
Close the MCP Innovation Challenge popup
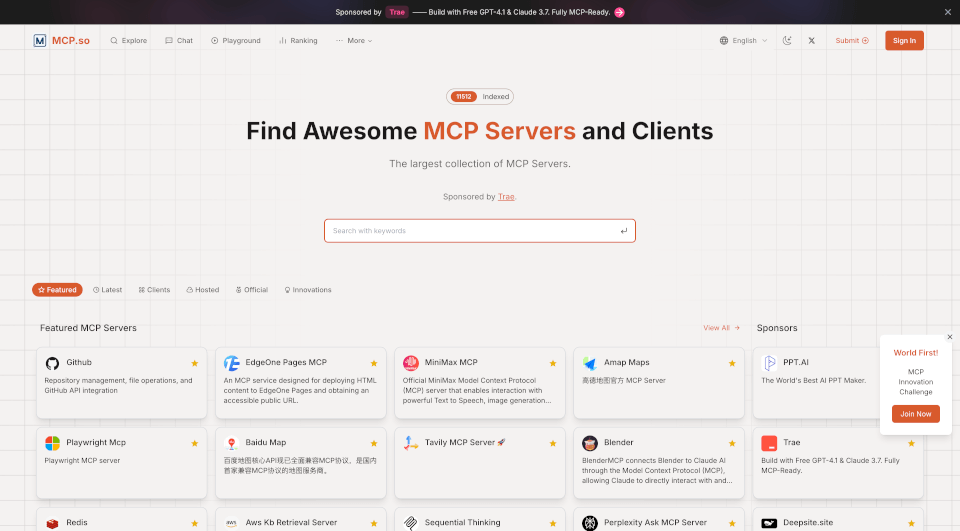point(949,337)
